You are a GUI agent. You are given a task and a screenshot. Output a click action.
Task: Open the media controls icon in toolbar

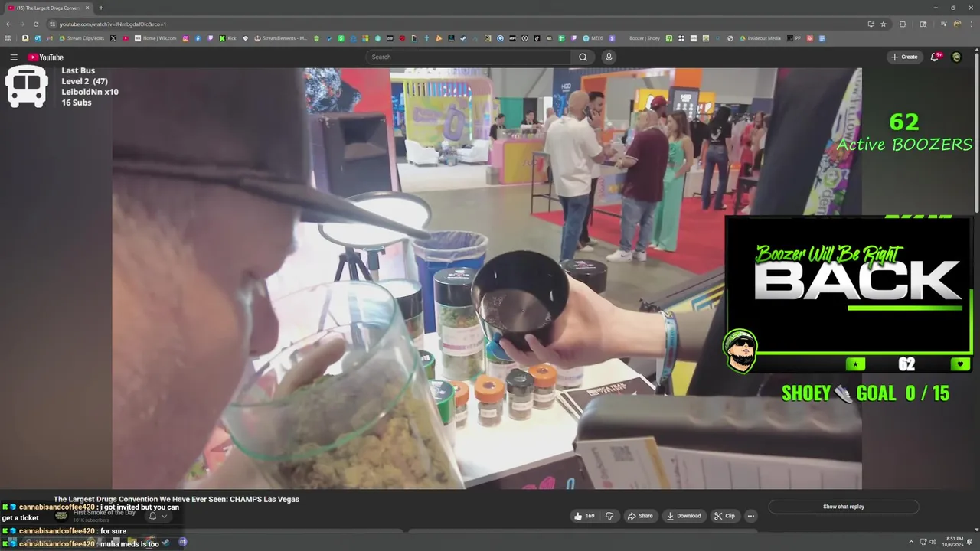[x=943, y=24]
